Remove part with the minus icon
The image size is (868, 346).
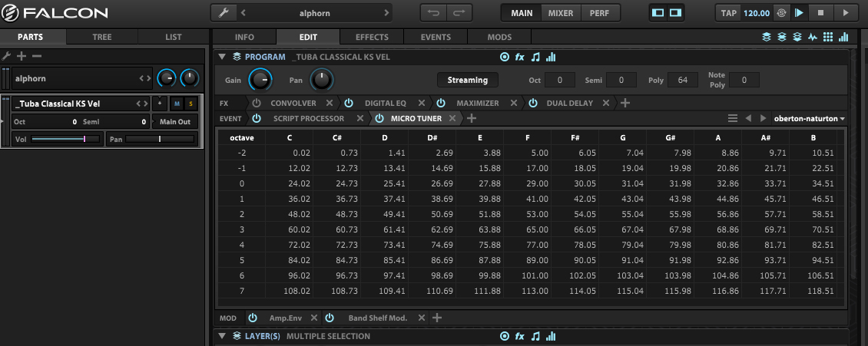click(37, 56)
